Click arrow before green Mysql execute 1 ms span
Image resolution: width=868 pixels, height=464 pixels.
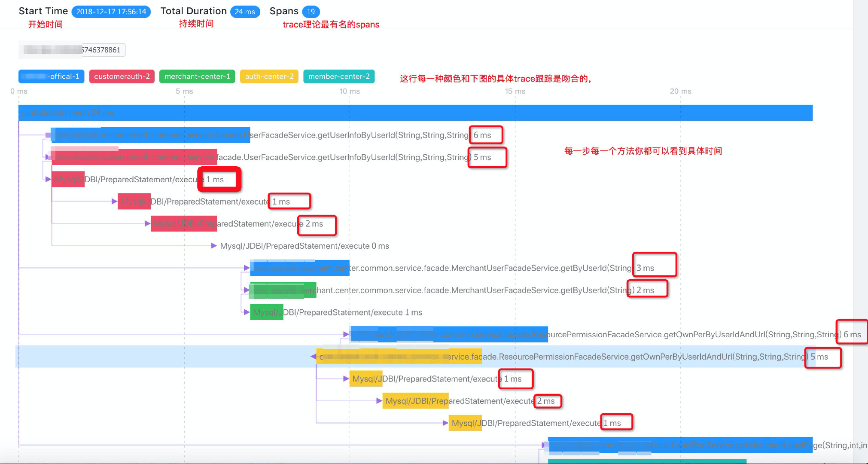[247, 312]
